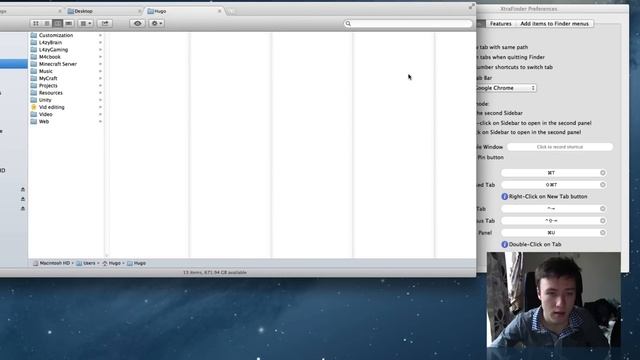Toggle Finder full screen arrows icon

471,6
